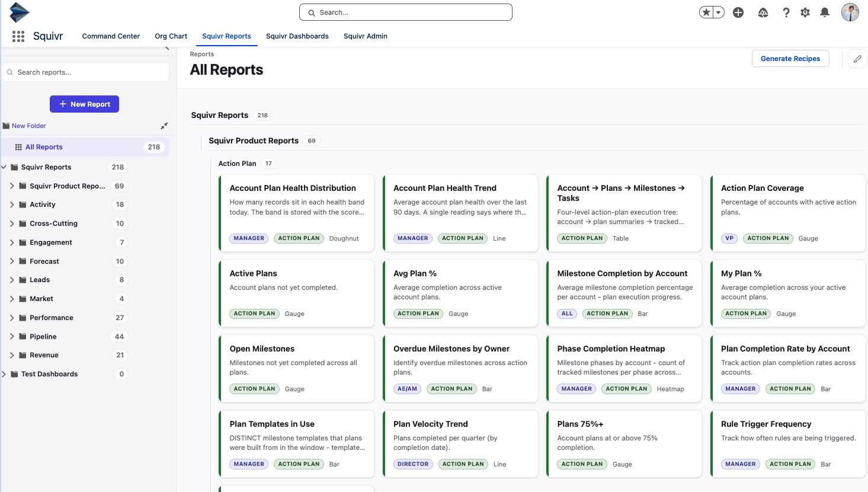Open the Avg Plan % report card
This screenshot has width=868, height=492.
point(460,293)
